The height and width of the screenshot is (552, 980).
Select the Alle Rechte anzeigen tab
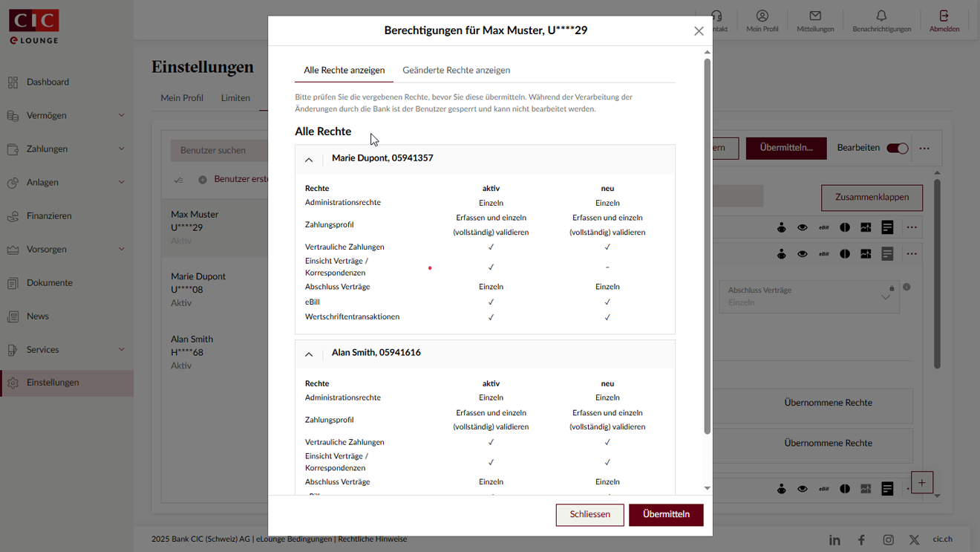[344, 70]
